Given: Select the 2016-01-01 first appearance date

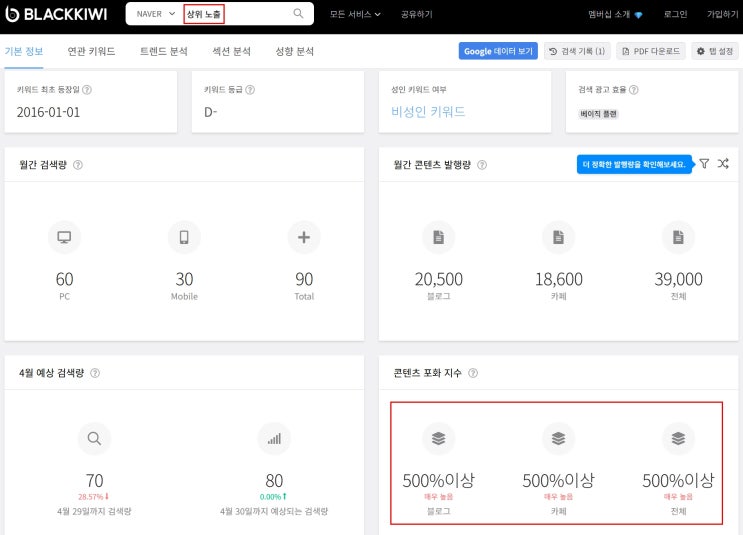Looking at the screenshot, I should click(48, 112).
